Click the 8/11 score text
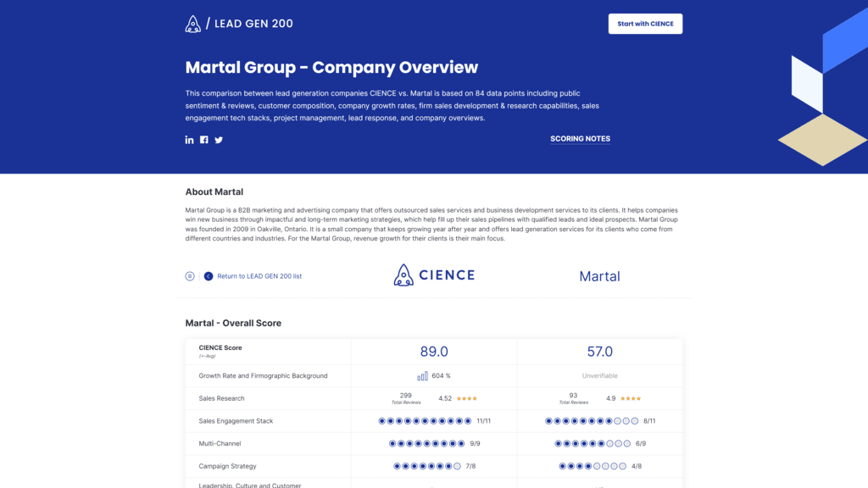Image resolution: width=868 pixels, height=488 pixels. tap(649, 421)
